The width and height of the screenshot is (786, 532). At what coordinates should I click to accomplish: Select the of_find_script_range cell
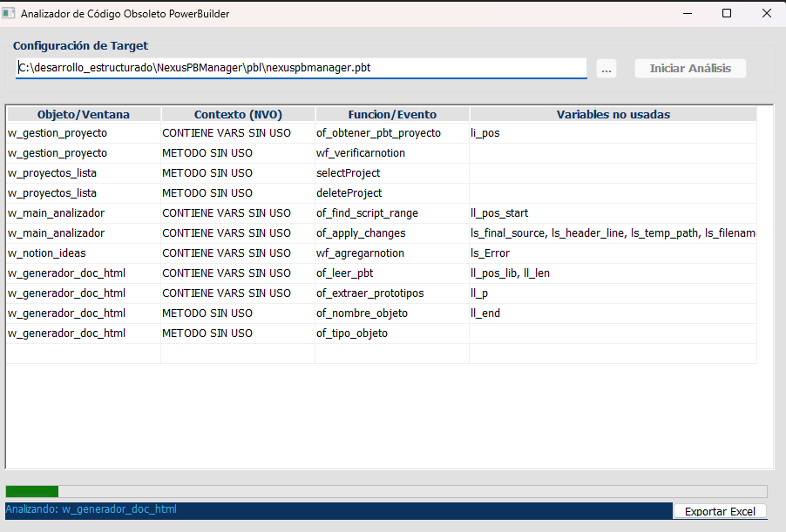pyautogui.click(x=392, y=213)
